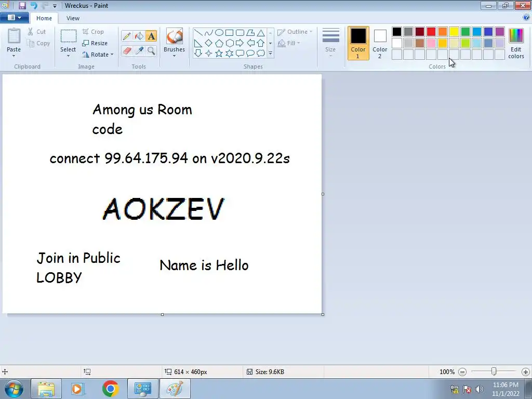
Task: Click the Copy button
Action: (x=38, y=43)
